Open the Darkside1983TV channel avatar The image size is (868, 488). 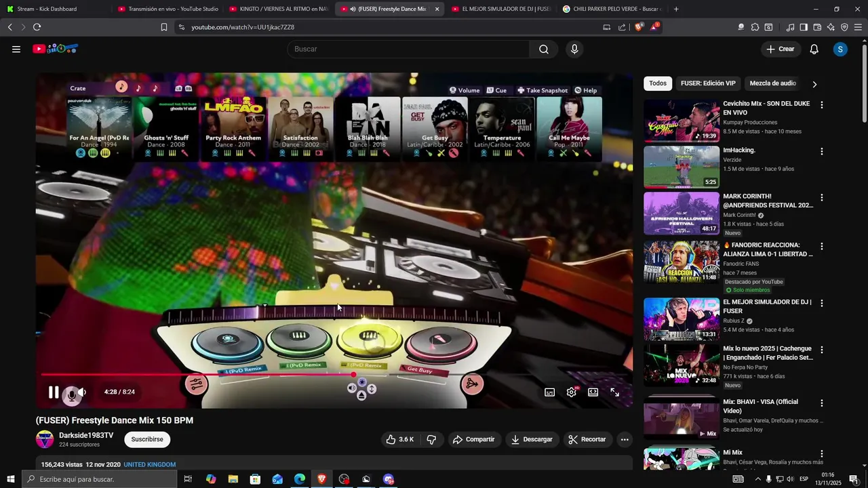tap(45, 439)
